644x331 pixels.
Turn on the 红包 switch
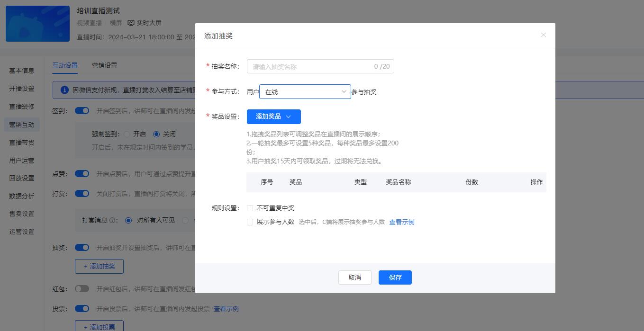tap(82, 289)
